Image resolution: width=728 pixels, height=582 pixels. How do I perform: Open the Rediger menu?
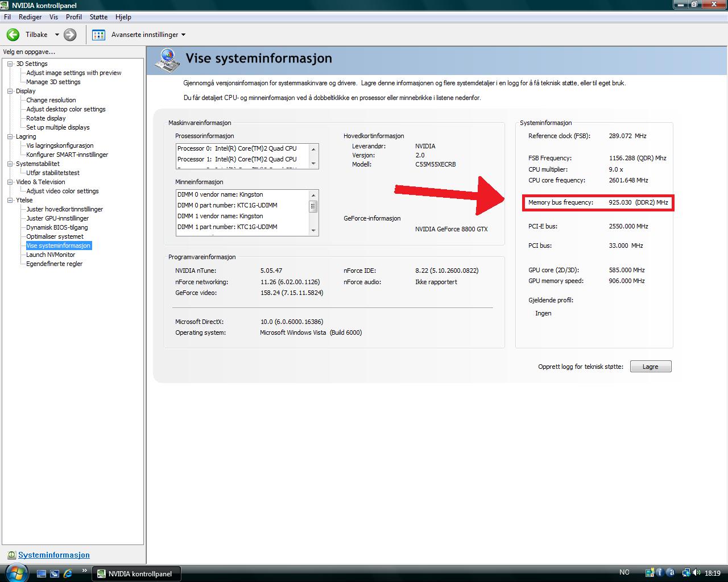click(x=30, y=17)
